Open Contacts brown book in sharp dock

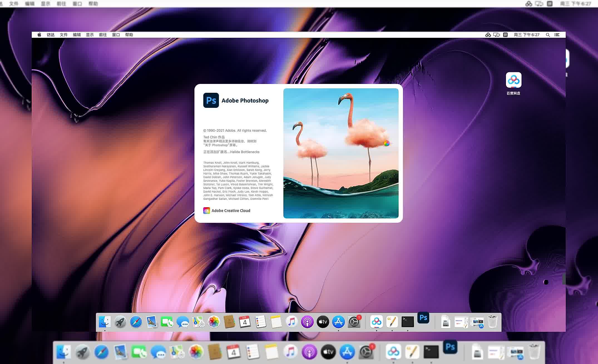coord(229,322)
